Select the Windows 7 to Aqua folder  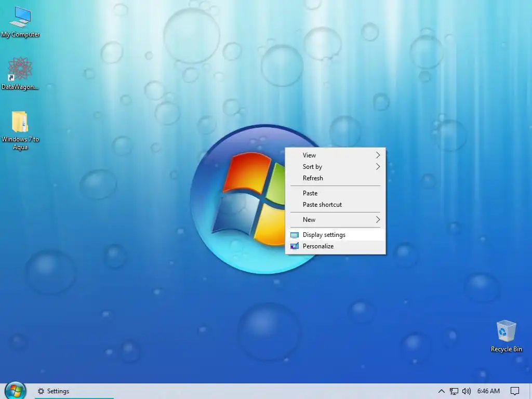[x=20, y=130]
